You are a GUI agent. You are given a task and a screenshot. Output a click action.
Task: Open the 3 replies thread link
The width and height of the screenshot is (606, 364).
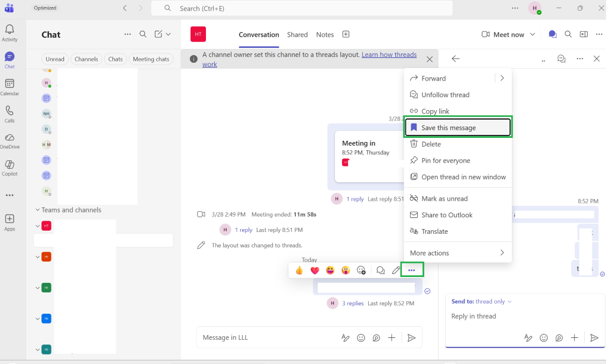353,303
